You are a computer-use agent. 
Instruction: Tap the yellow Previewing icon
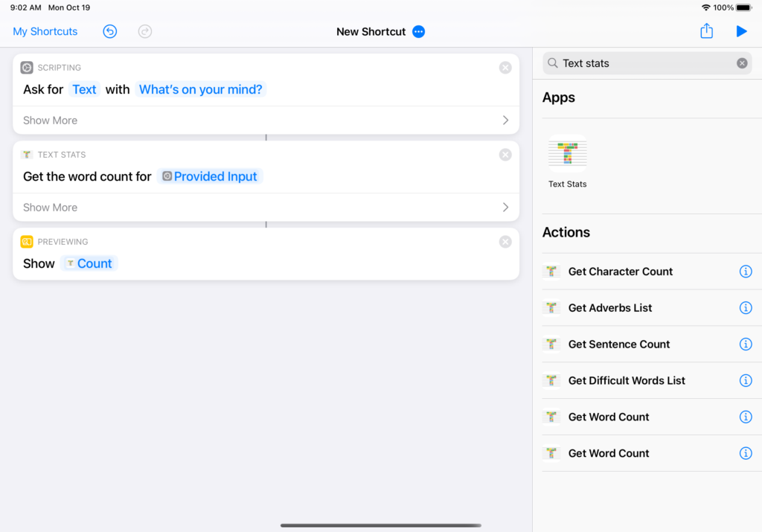[x=27, y=242]
